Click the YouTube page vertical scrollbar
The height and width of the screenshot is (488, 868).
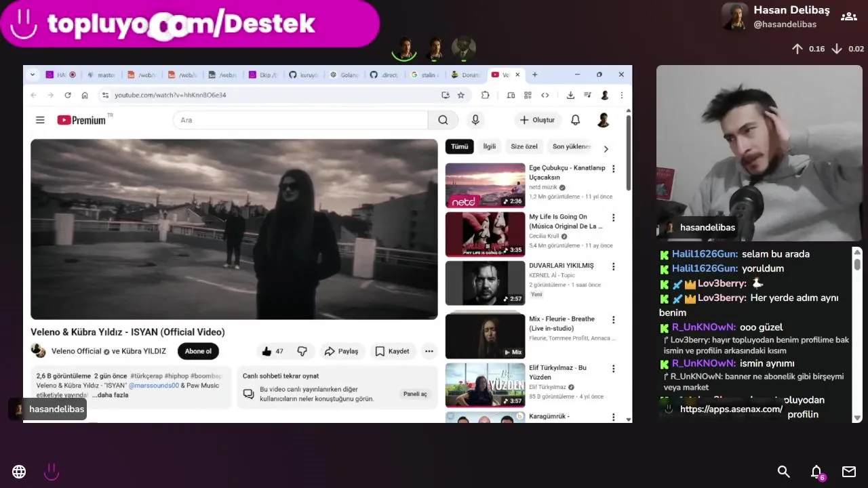[629, 152]
